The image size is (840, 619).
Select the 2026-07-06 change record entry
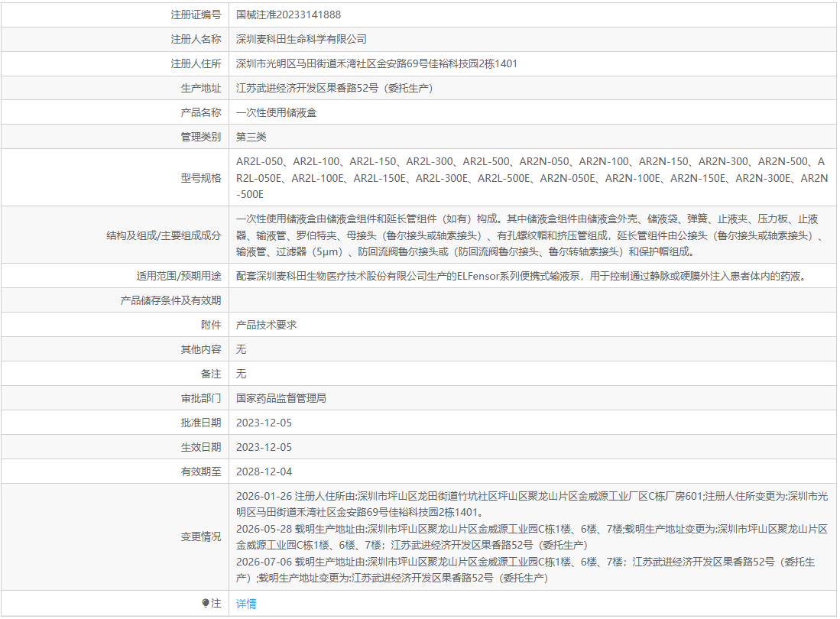coord(526,570)
